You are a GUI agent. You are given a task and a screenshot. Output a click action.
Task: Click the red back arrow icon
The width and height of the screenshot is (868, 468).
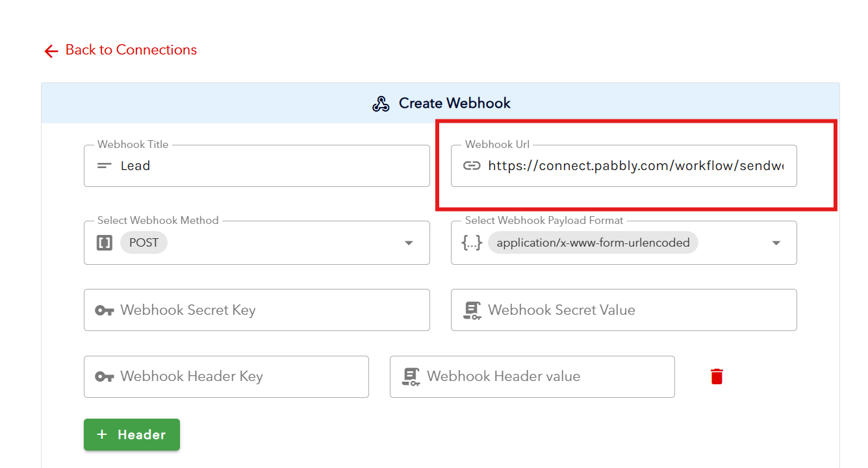51,51
